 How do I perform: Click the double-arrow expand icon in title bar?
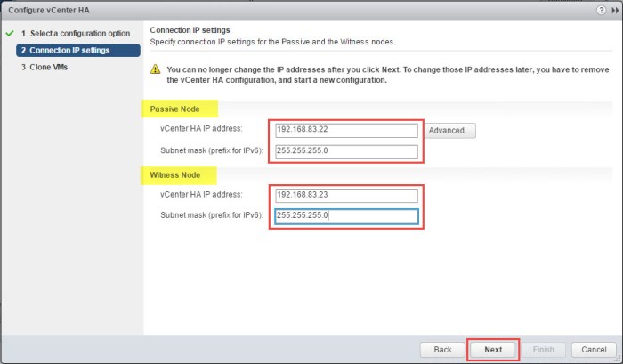point(615,11)
